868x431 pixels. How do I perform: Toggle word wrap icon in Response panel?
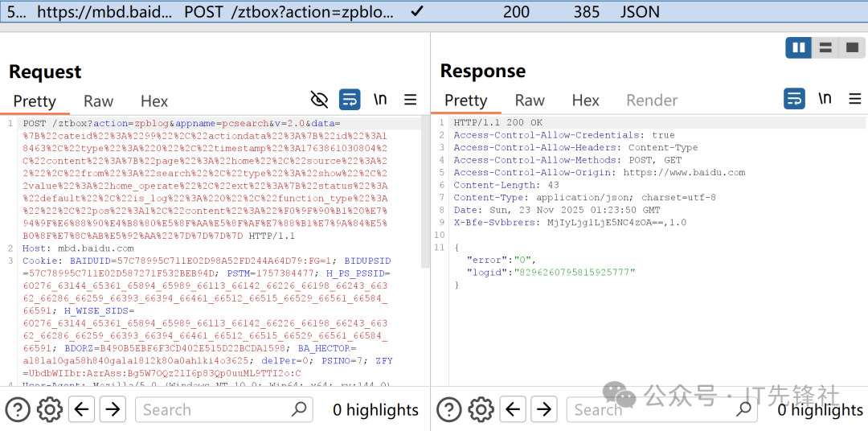794,99
